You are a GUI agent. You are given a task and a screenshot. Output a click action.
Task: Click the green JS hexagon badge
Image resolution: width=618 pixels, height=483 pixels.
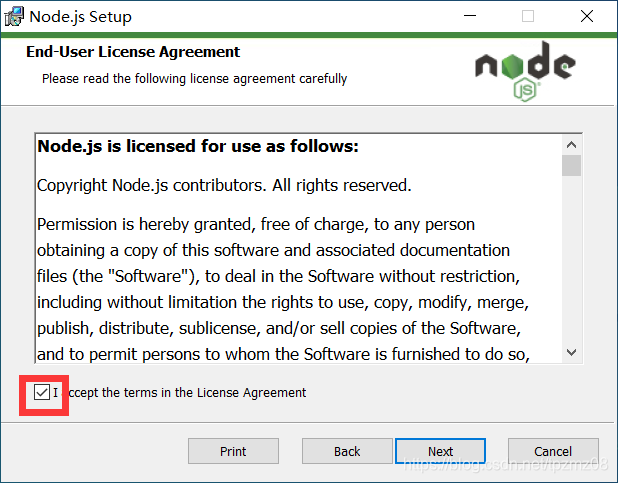(x=525, y=90)
